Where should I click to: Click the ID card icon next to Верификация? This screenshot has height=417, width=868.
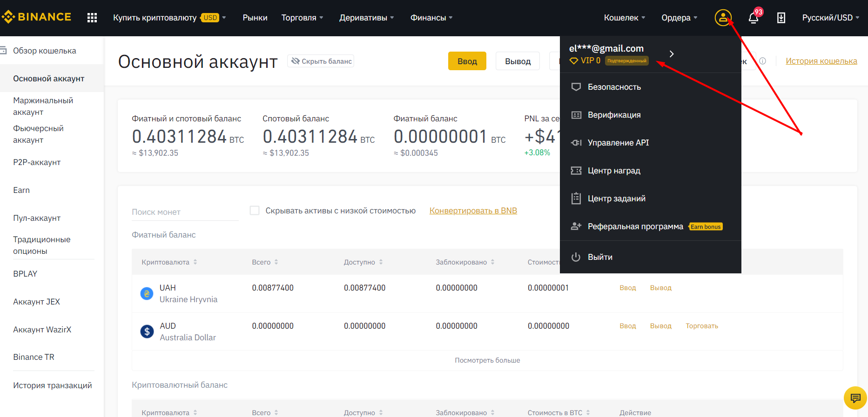[x=576, y=115]
